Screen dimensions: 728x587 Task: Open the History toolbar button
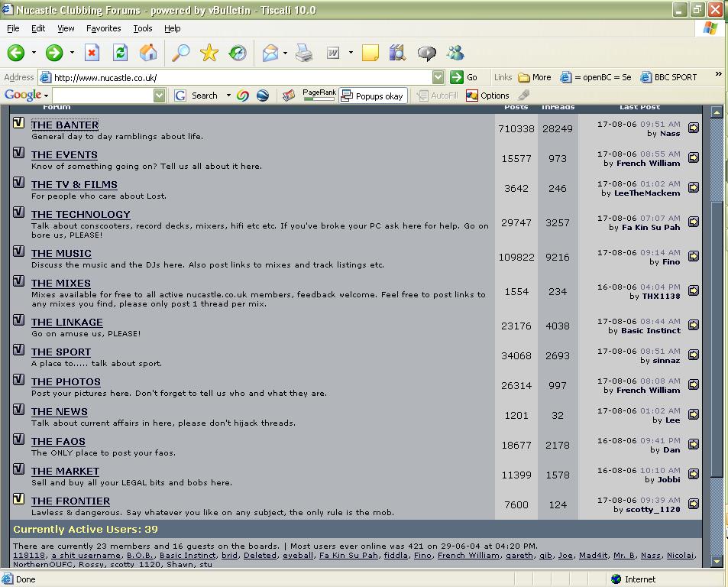(238, 53)
